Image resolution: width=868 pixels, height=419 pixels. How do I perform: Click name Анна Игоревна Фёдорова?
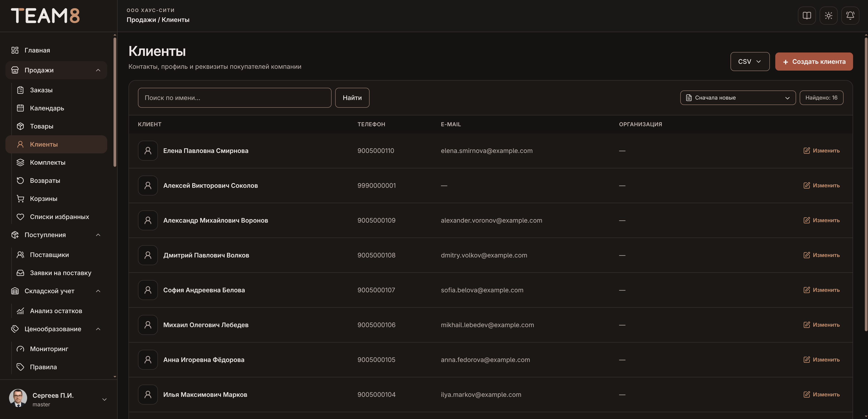point(204,360)
